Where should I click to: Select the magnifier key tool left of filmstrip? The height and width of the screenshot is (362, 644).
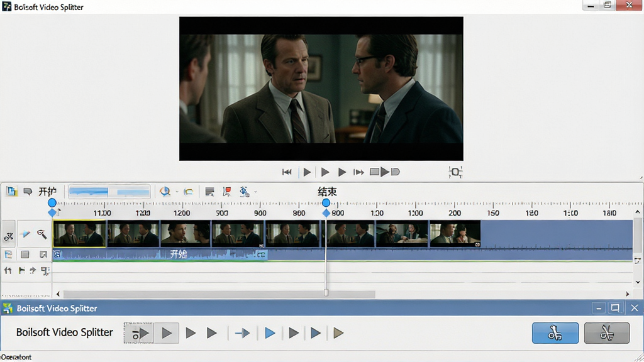pyautogui.click(x=42, y=234)
